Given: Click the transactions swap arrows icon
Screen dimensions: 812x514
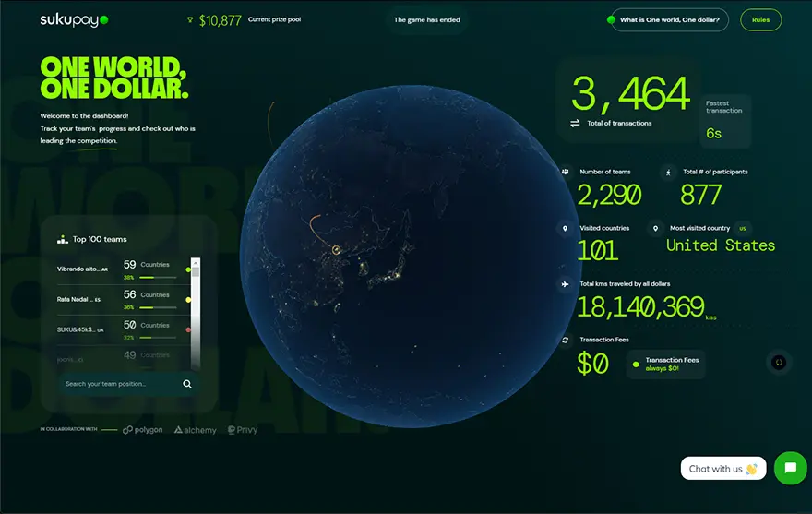Looking at the screenshot, I should [575, 124].
